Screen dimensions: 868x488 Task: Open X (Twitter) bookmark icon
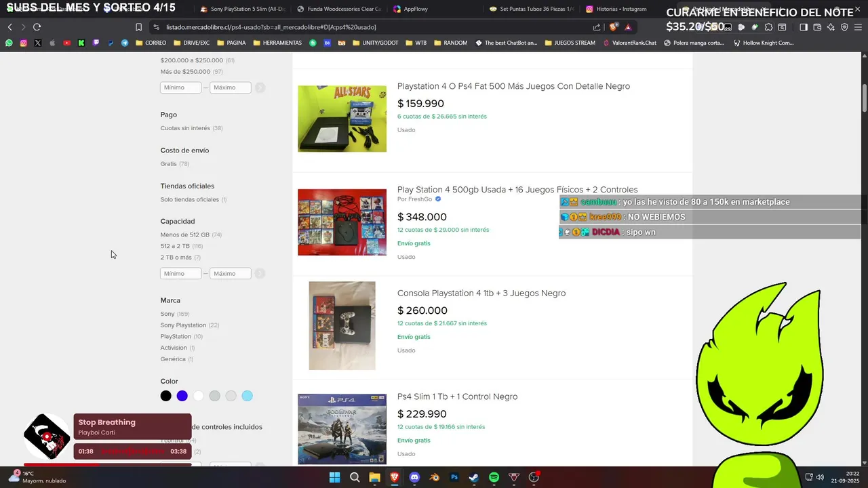click(37, 43)
